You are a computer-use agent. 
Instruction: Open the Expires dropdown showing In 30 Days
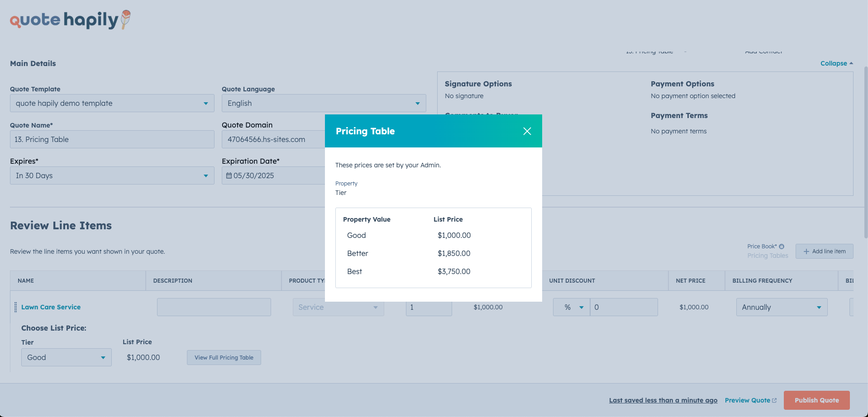[206, 175]
